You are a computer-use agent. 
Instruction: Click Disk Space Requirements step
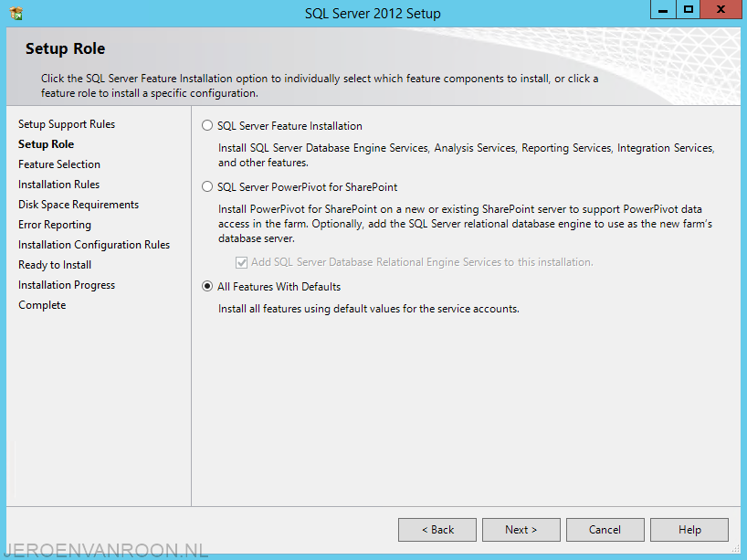tap(79, 205)
